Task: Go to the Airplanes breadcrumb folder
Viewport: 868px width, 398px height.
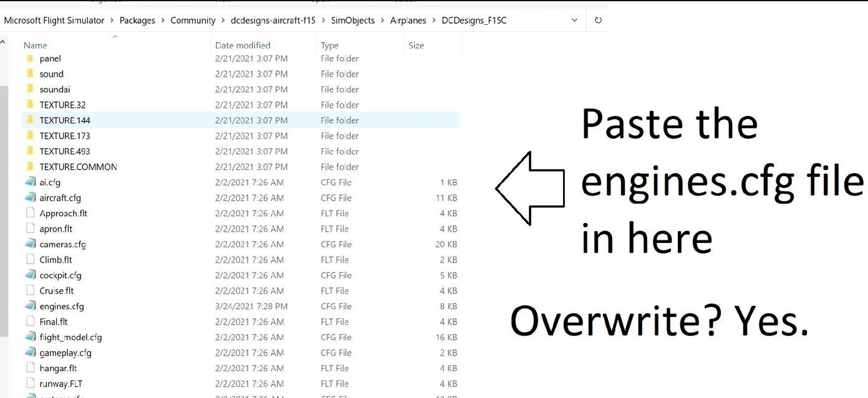Action: (x=408, y=21)
